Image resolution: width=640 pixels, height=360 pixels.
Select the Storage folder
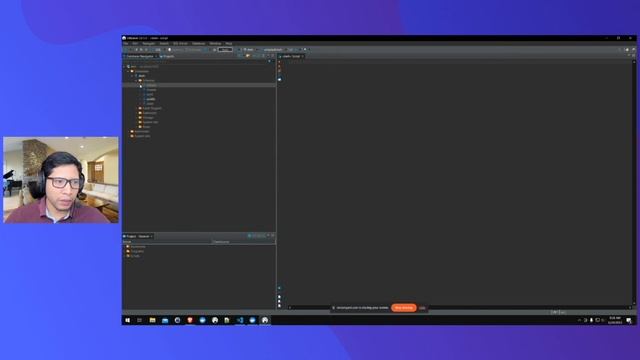147,118
